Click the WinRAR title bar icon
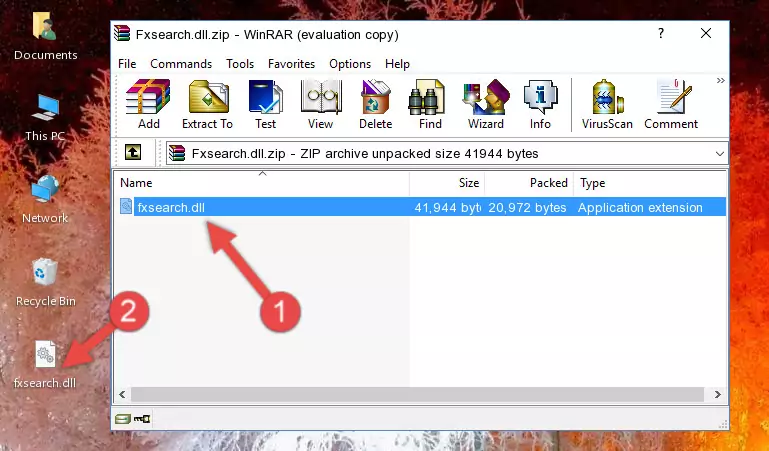Screen dimensions: 769x451 tap(122, 33)
